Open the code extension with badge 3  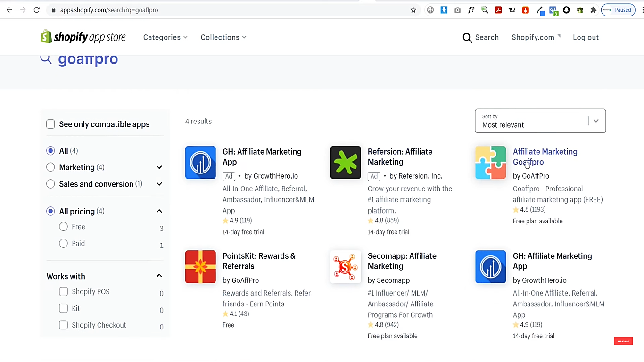click(x=553, y=10)
